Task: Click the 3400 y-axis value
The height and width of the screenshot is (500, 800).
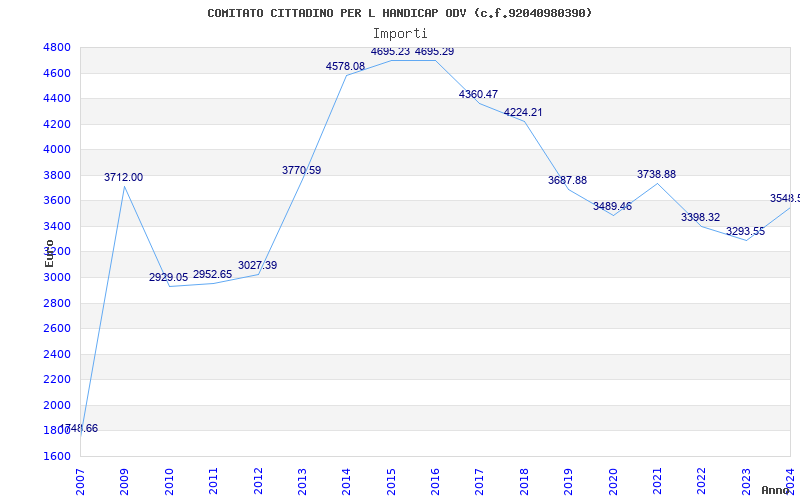Action: coord(57,227)
